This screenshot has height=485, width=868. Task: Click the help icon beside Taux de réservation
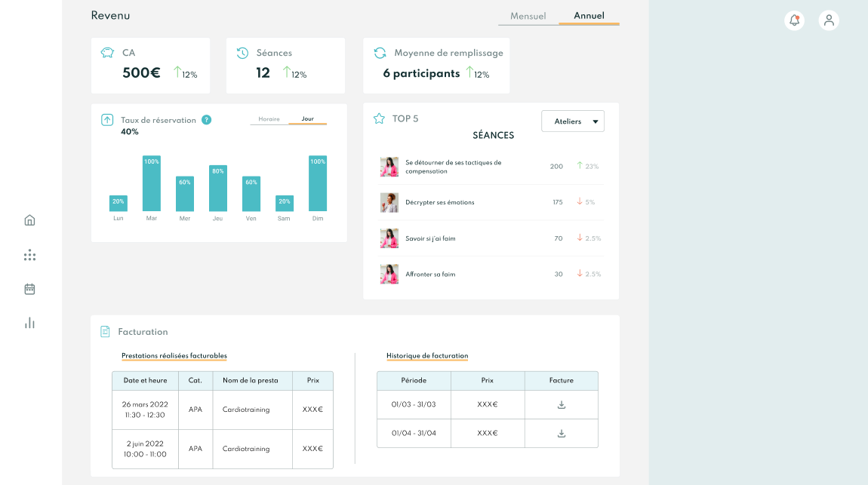click(206, 120)
